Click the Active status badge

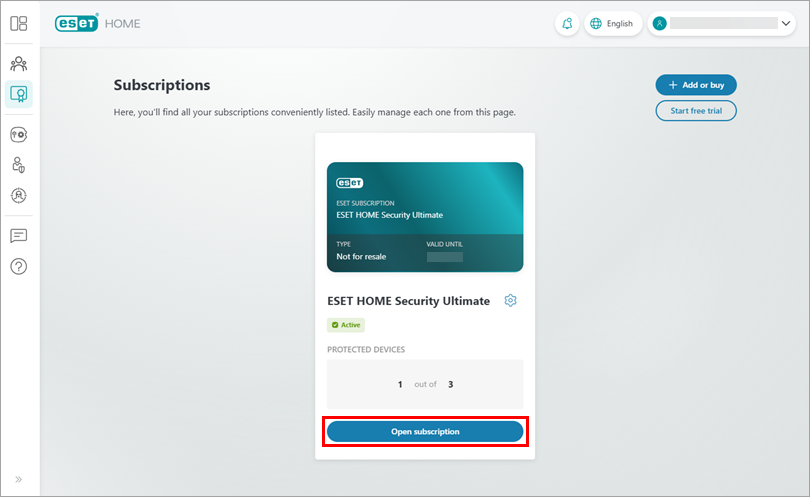(x=346, y=325)
